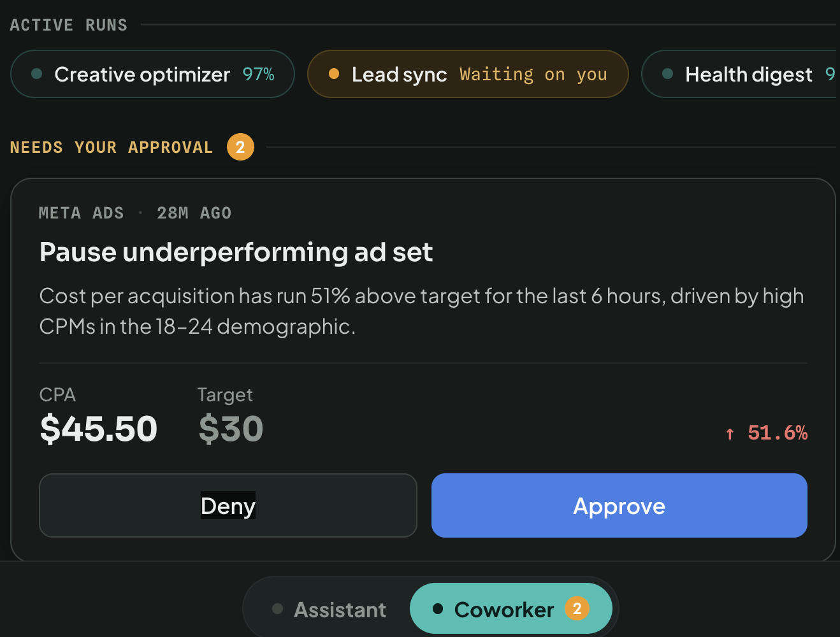Click the green status dot on Health digest

(668, 74)
